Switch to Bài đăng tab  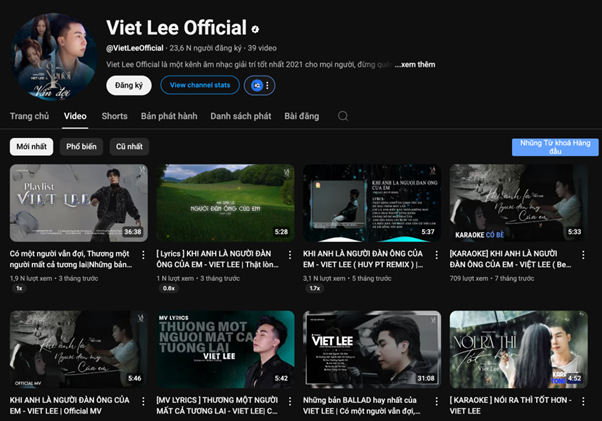click(x=302, y=116)
